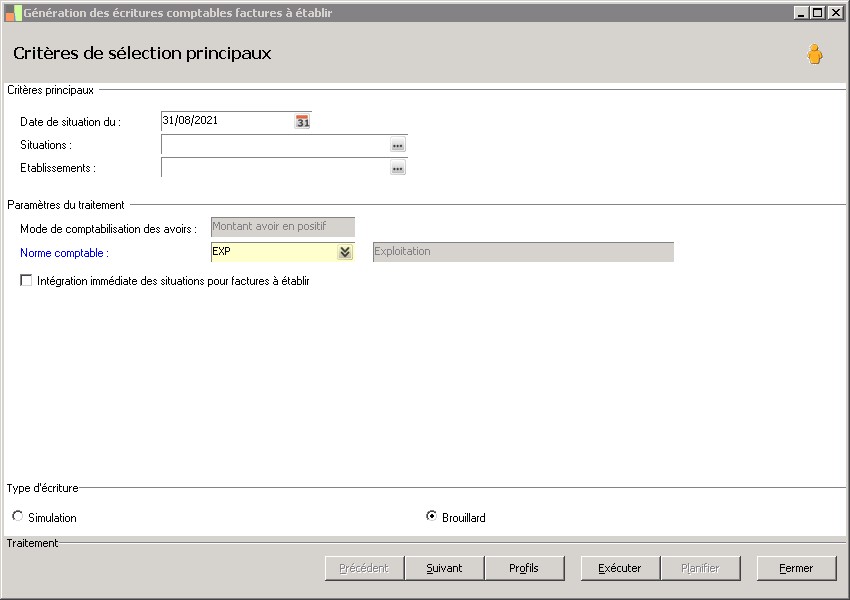The image size is (850, 600).
Task: Open the Etablissements lookup ellipsis button
Action: 397,168
